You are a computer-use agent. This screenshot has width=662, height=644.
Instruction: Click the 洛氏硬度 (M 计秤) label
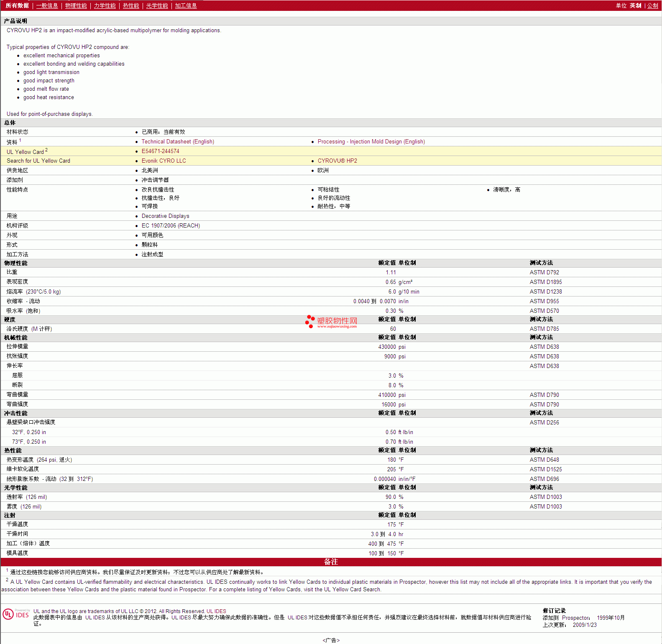tap(29, 329)
